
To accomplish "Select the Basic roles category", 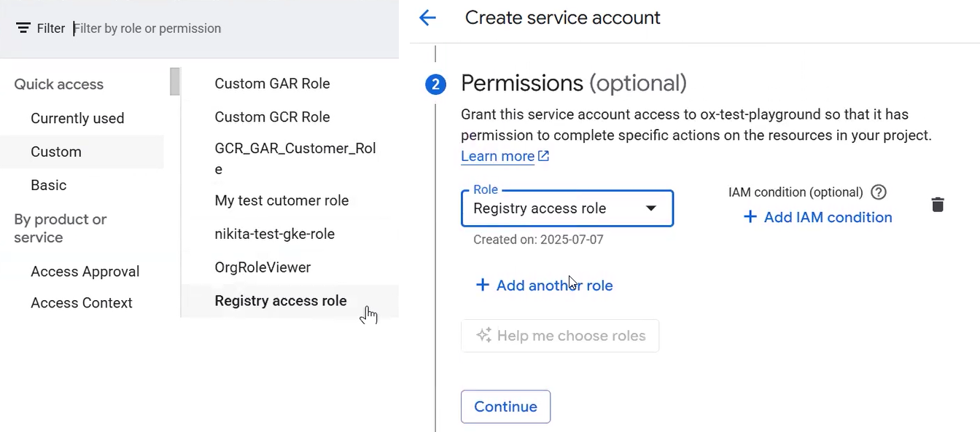I will [49, 185].
